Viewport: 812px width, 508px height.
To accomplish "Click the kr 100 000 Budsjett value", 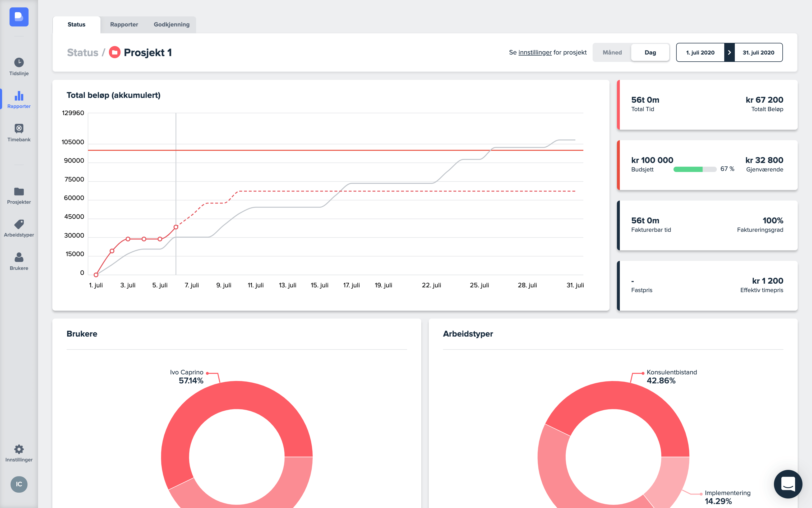I will pyautogui.click(x=652, y=160).
